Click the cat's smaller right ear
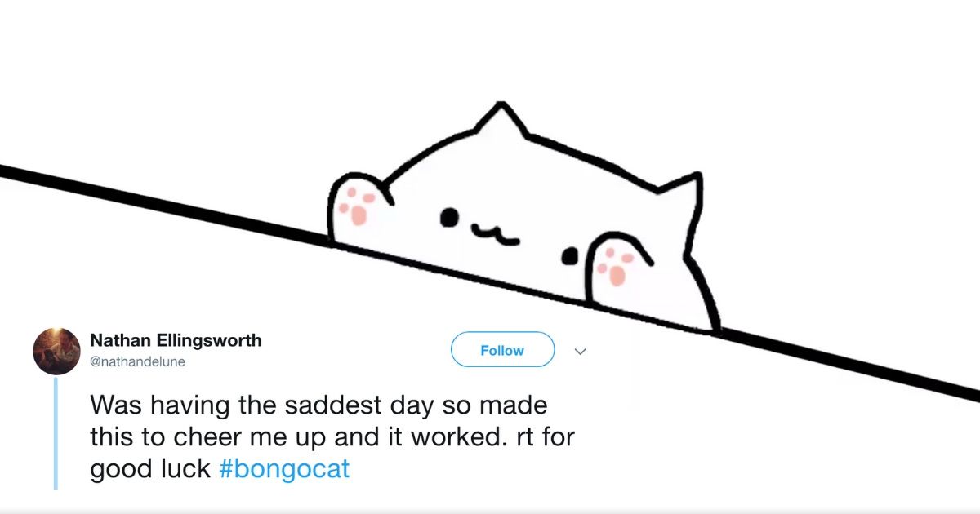980x514 pixels. [x=684, y=192]
